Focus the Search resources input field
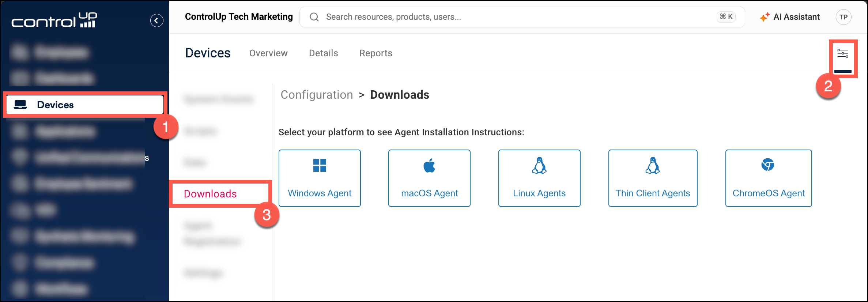 [x=522, y=17]
